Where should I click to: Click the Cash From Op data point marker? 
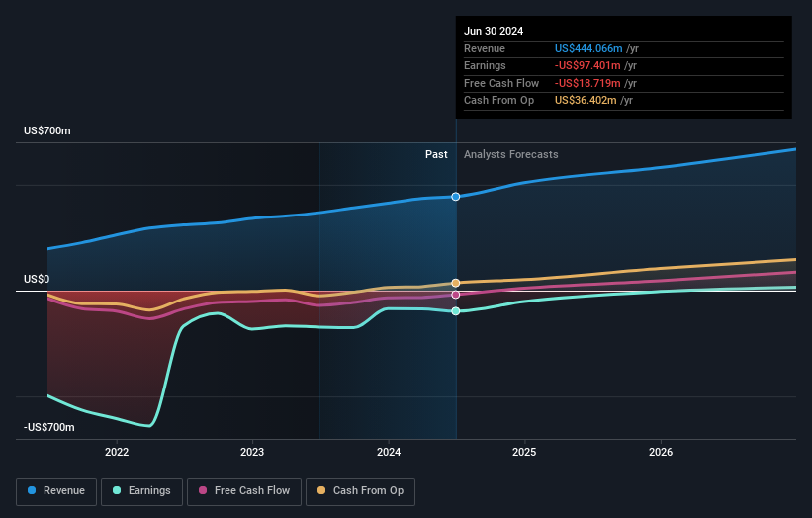[x=456, y=283]
